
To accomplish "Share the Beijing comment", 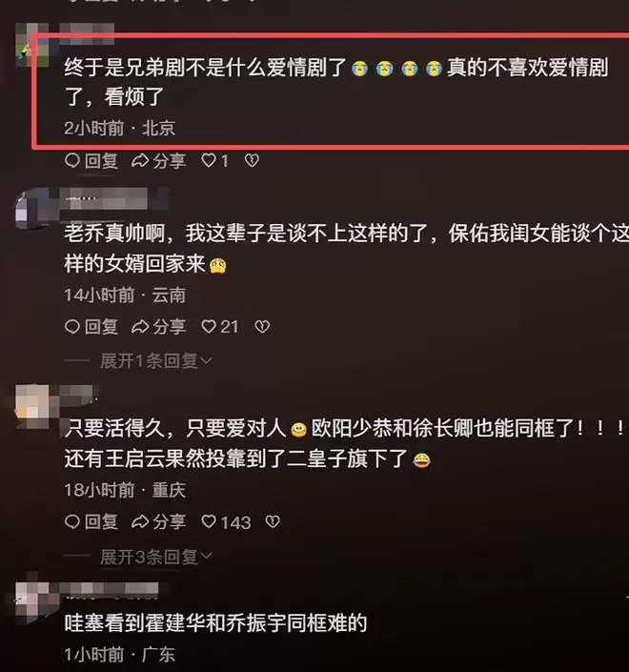I will (x=158, y=161).
